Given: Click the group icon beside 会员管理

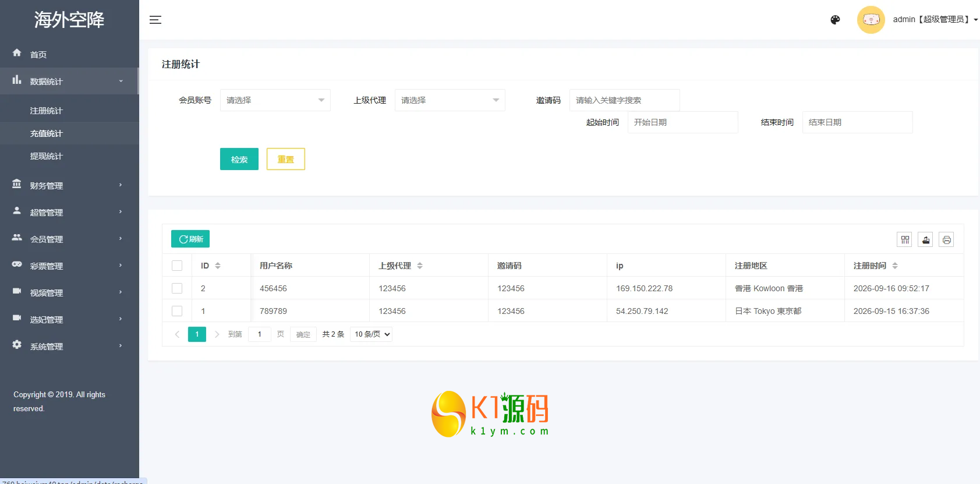Looking at the screenshot, I should point(17,237).
